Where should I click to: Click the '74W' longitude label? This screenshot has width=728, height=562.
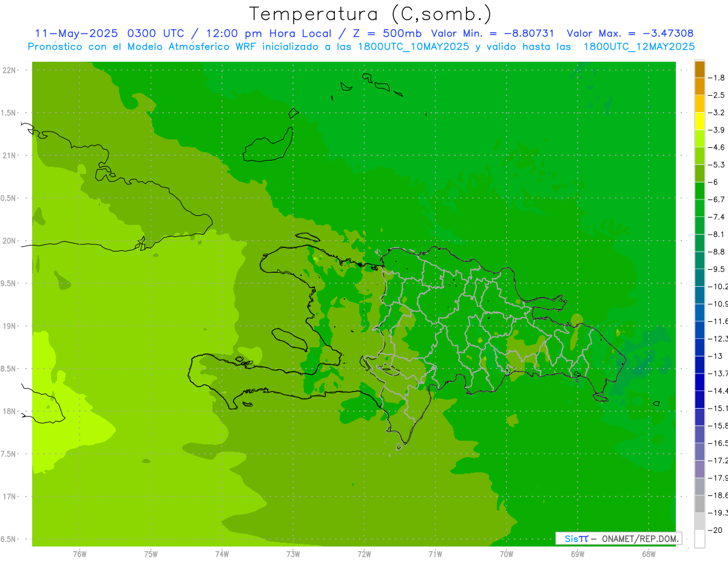pyautogui.click(x=221, y=554)
